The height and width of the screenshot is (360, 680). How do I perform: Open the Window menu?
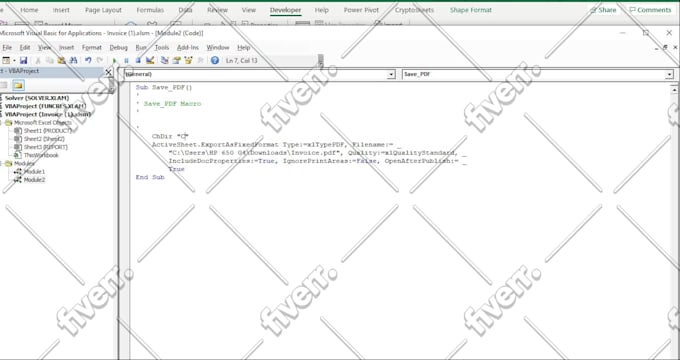coord(218,47)
